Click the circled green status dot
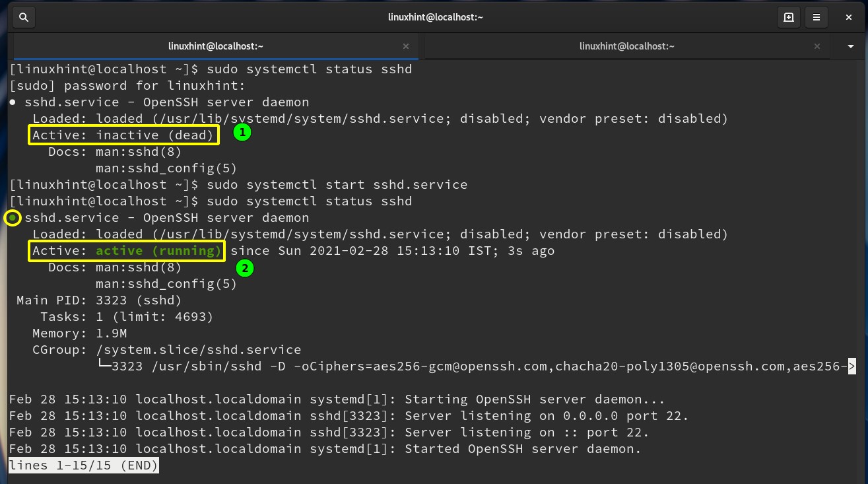Viewport: 868px width, 484px height. click(13, 218)
